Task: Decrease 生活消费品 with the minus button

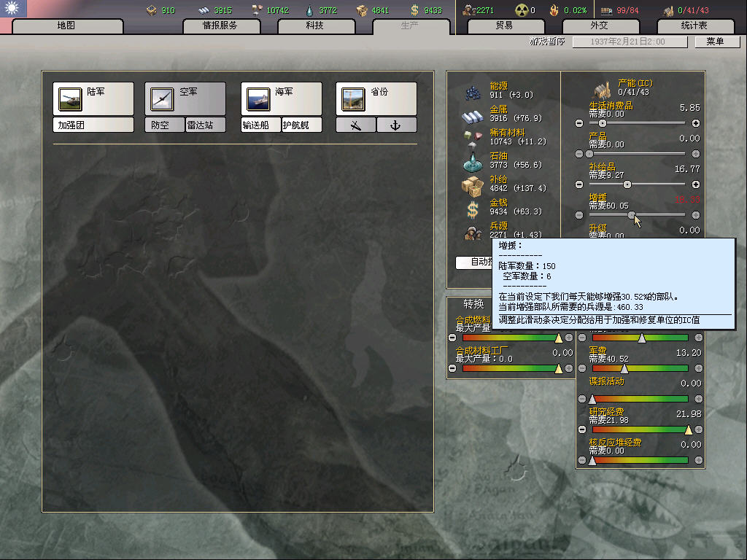Action: 578,123
